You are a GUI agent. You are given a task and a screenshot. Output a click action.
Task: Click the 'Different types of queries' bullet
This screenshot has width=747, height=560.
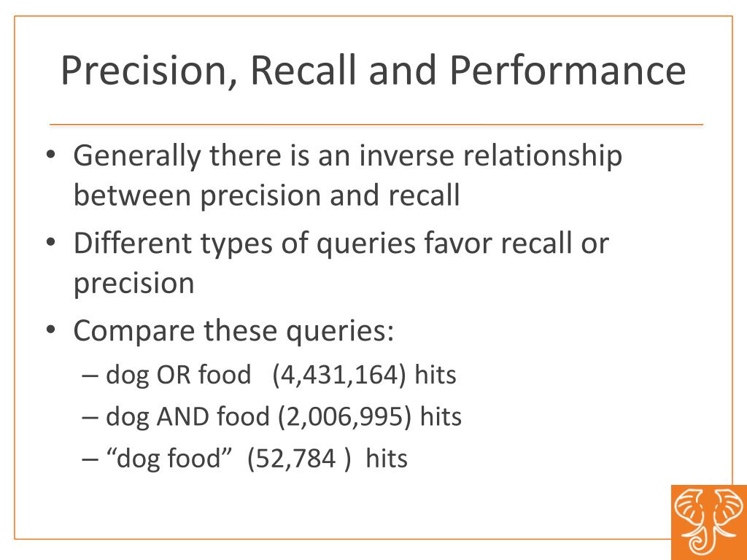(341, 262)
